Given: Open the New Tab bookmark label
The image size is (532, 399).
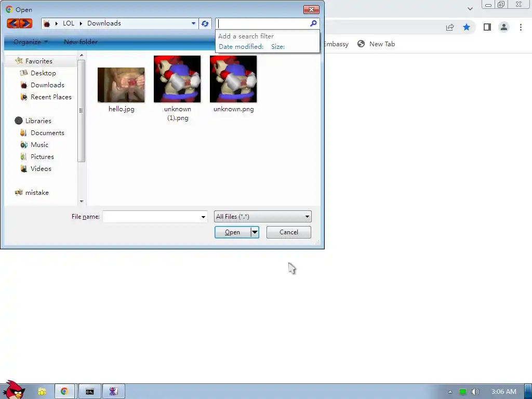Looking at the screenshot, I should tap(382, 44).
